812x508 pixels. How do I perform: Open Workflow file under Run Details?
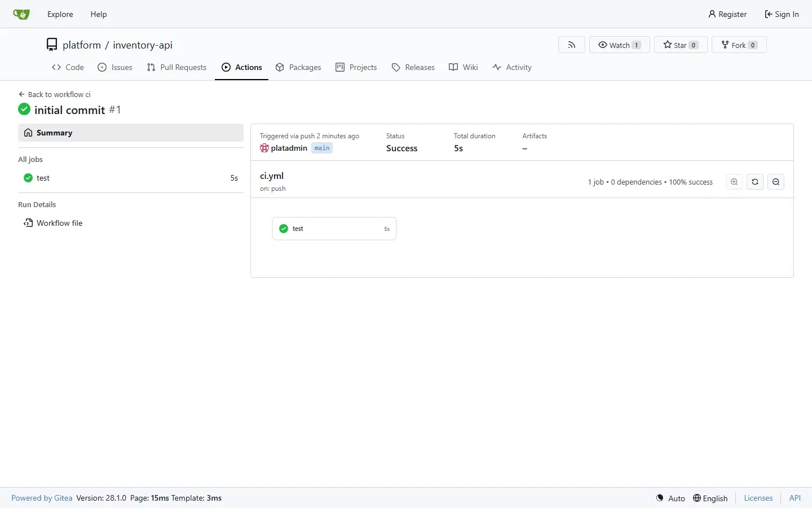point(131,223)
